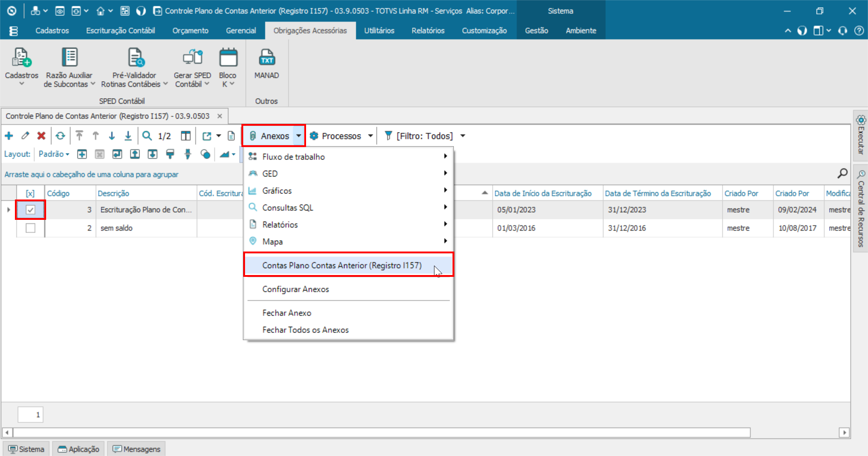The image size is (868, 456).
Task: Expand Fluxo de trabalho submenu
Action: tap(349, 157)
